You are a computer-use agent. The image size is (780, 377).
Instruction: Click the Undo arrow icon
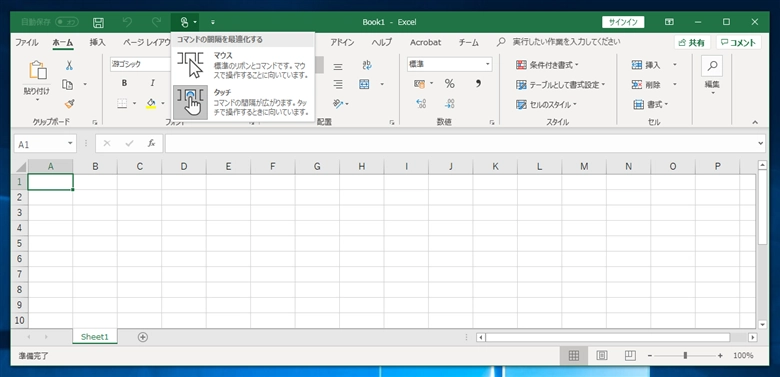tap(127, 22)
